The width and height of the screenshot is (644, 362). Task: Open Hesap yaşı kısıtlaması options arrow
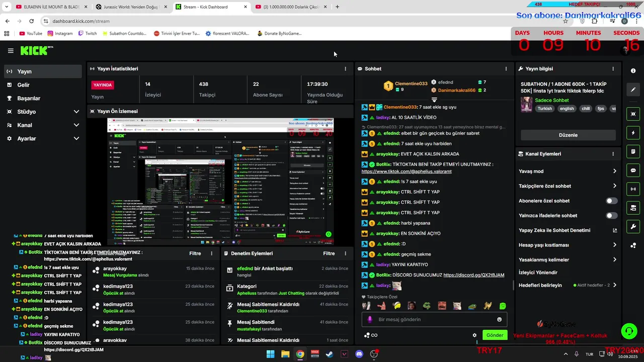pyautogui.click(x=614, y=245)
